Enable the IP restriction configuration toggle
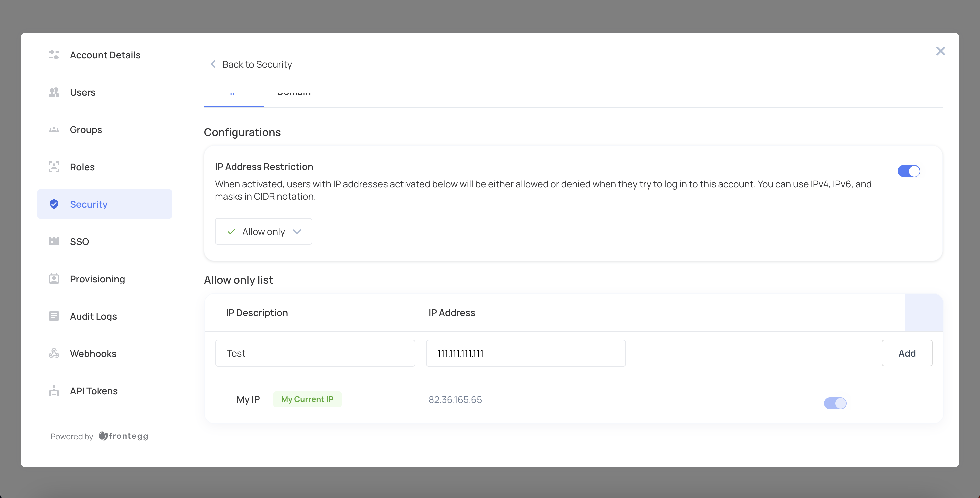 pos(909,170)
